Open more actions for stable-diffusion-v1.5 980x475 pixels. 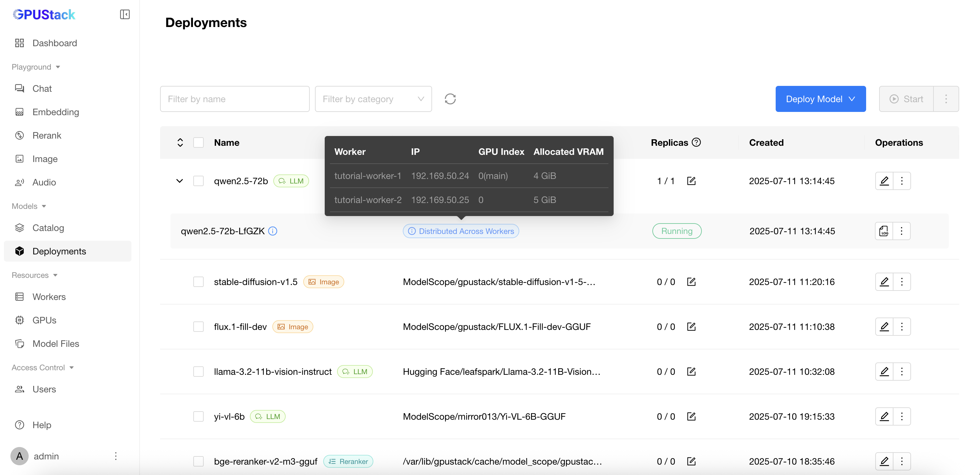tap(902, 282)
